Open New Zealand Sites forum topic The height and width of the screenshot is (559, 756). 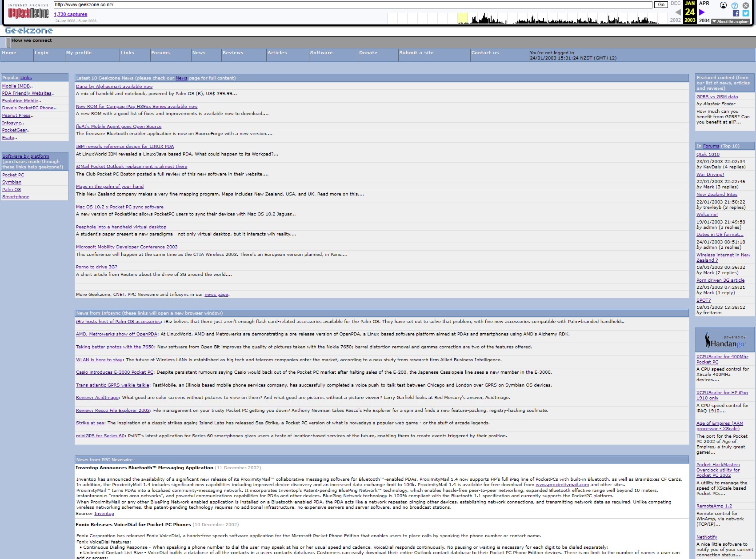click(716, 195)
